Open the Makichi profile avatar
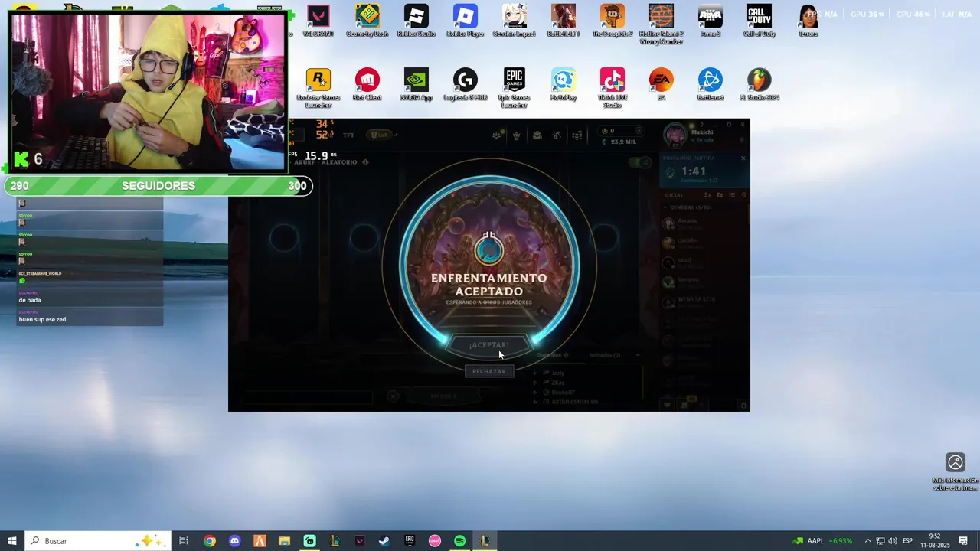Screen dimensions: 980x551 (675, 135)
